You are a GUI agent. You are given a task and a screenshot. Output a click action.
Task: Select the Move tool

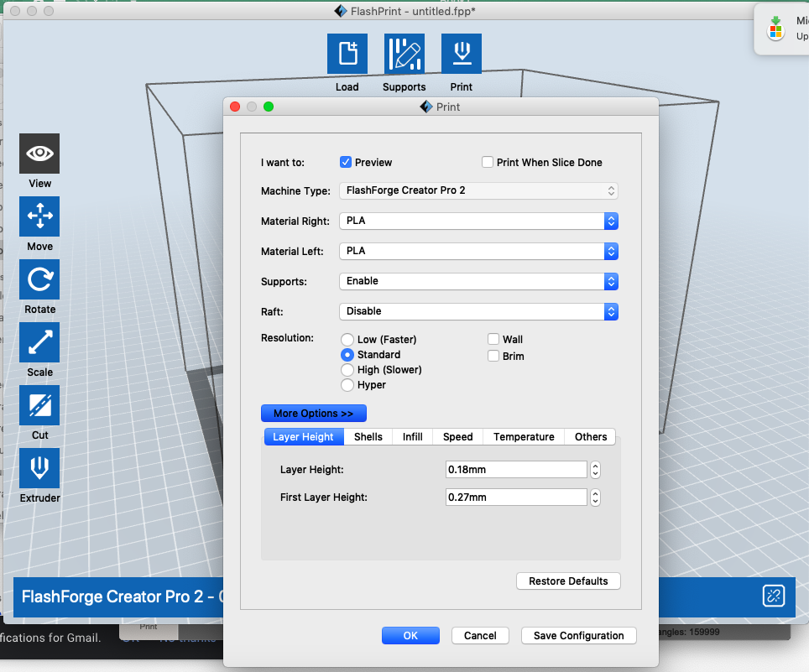coord(39,216)
